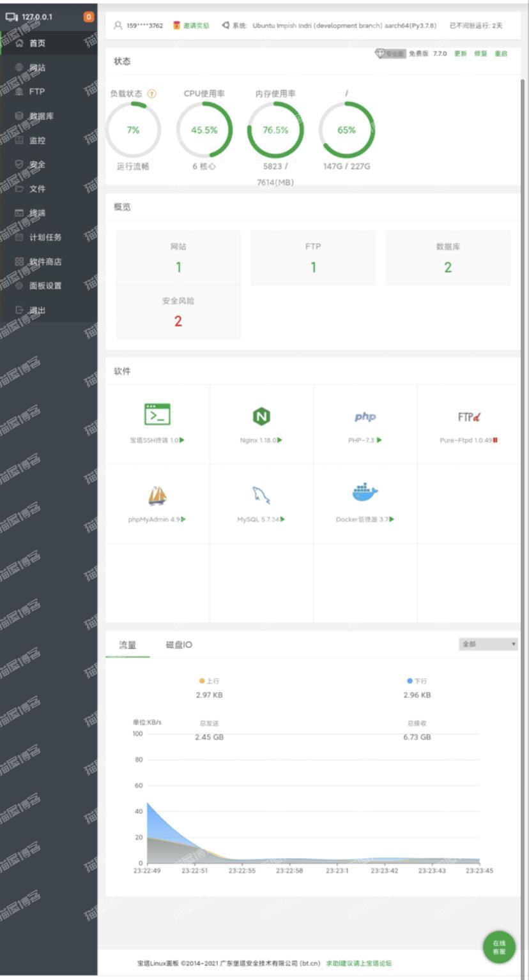
Task: Open the 全部 dropdown above the traffic chart
Action: [x=487, y=644]
